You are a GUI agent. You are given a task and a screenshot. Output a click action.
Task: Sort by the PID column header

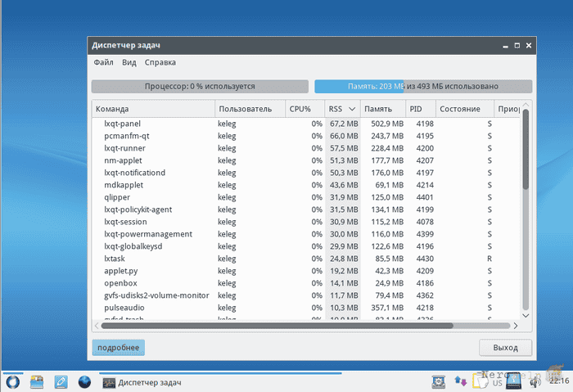click(x=421, y=109)
